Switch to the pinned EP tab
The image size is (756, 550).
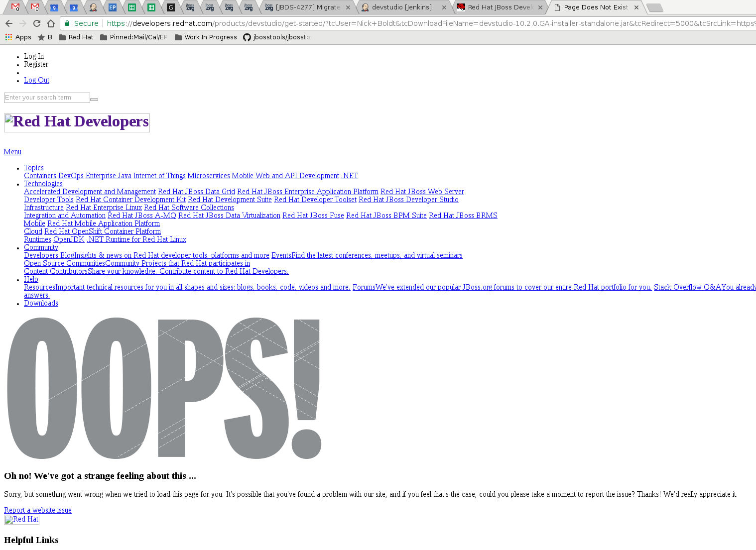113,7
